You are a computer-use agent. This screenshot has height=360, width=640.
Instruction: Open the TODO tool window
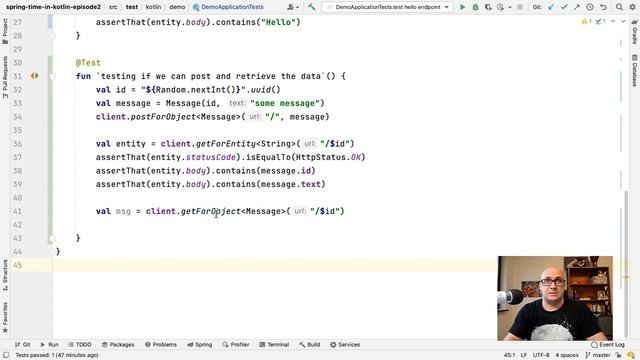pos(80,344)
